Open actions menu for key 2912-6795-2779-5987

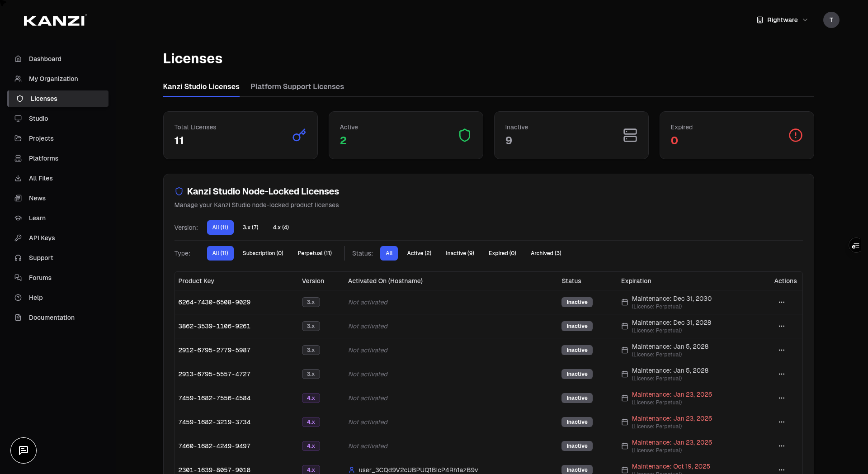pos(782,350)
